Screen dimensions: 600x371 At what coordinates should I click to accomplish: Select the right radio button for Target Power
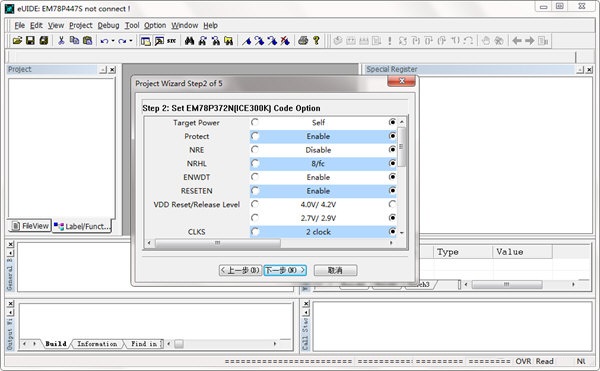point(392,122)
